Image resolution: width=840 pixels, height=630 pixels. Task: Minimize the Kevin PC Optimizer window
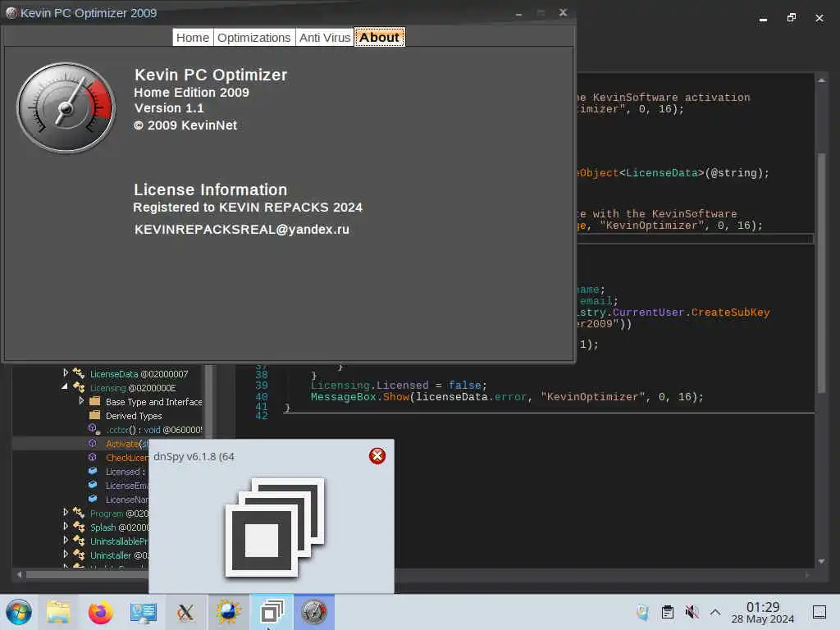[518, 13]
